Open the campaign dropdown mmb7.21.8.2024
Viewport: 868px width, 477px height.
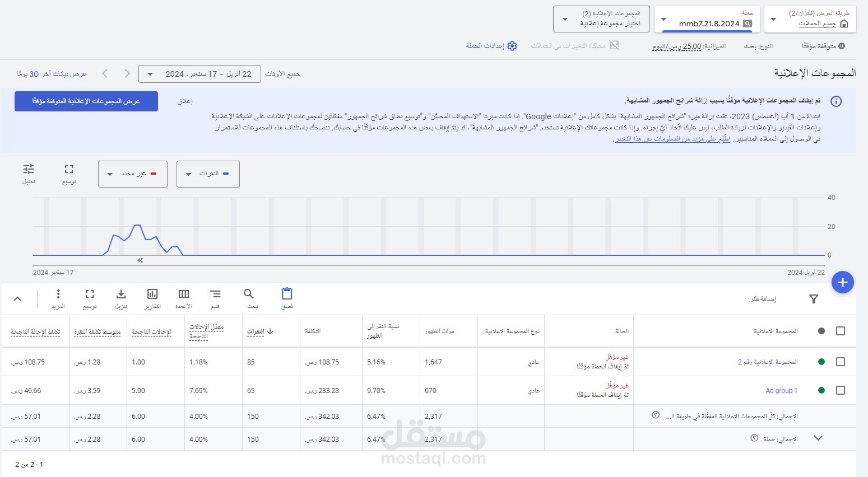(x=707, y=19)
